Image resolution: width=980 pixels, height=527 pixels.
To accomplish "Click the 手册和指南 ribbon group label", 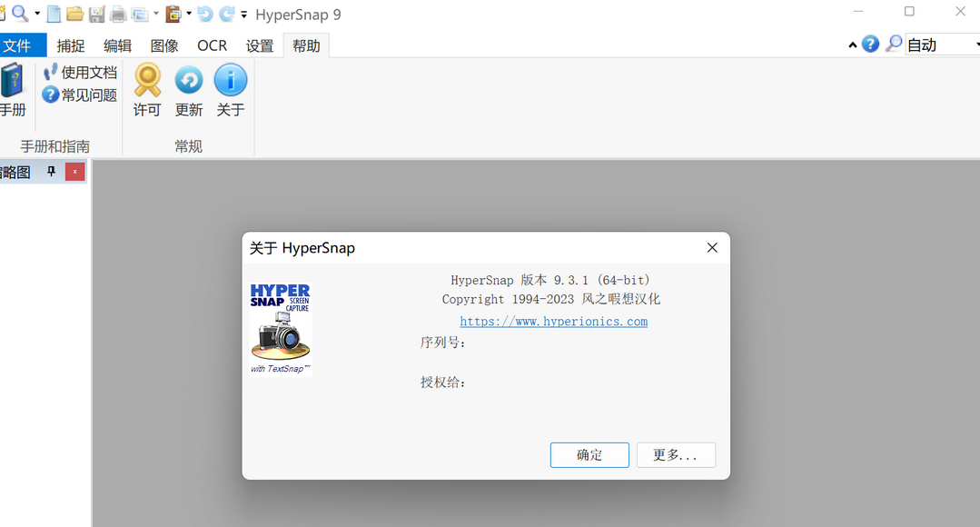I will point(55,146).
